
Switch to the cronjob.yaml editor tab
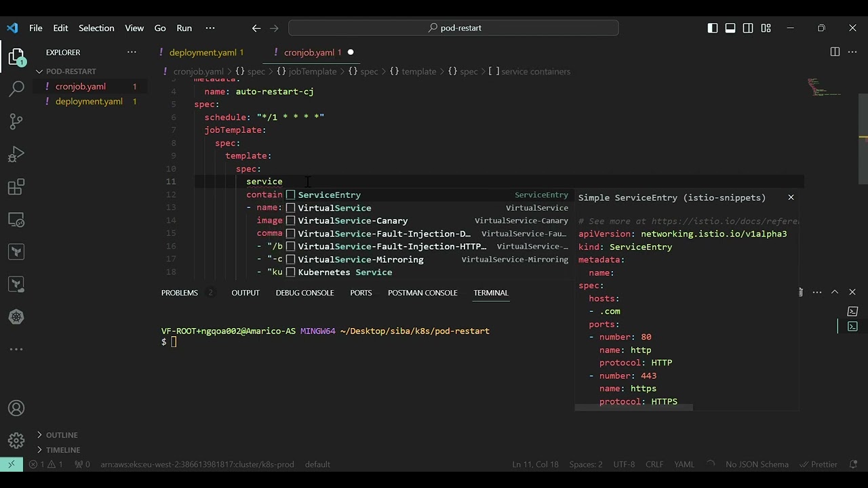(x=311, y=52)
